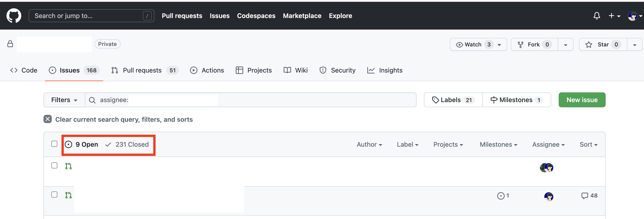Click the clear search query X icon
This screenshot has height=219, width=644.
pyautogui.click(x=47, y=119)
